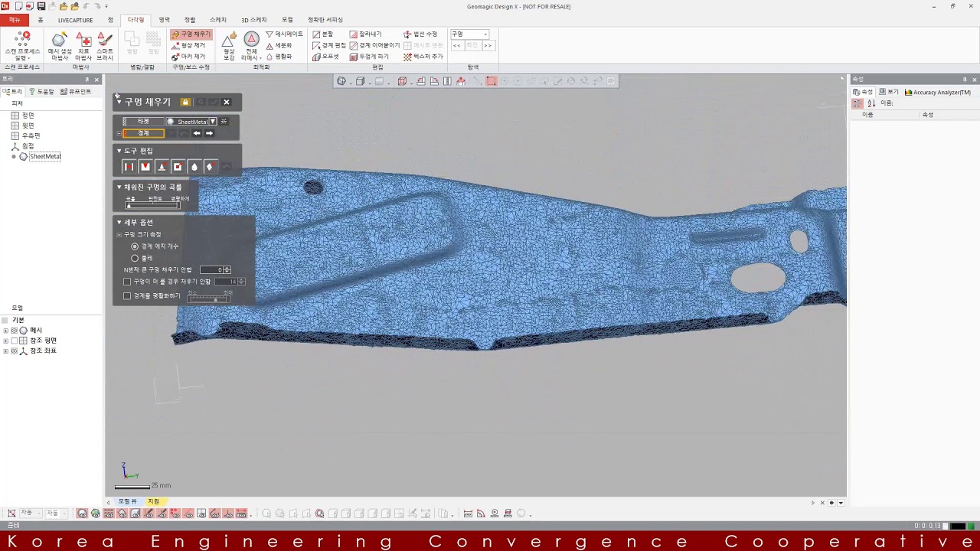Image resolution: width=980 pixels, height=551 pixels.
Task: Click the 두껍게 하기 tool
Action: (x=370, y=57)
